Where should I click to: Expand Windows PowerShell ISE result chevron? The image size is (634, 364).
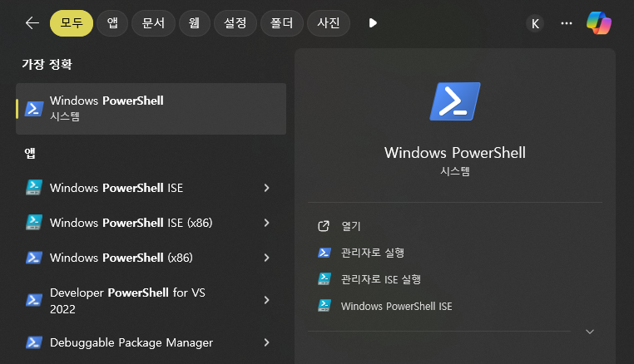(x=266, y=188)
